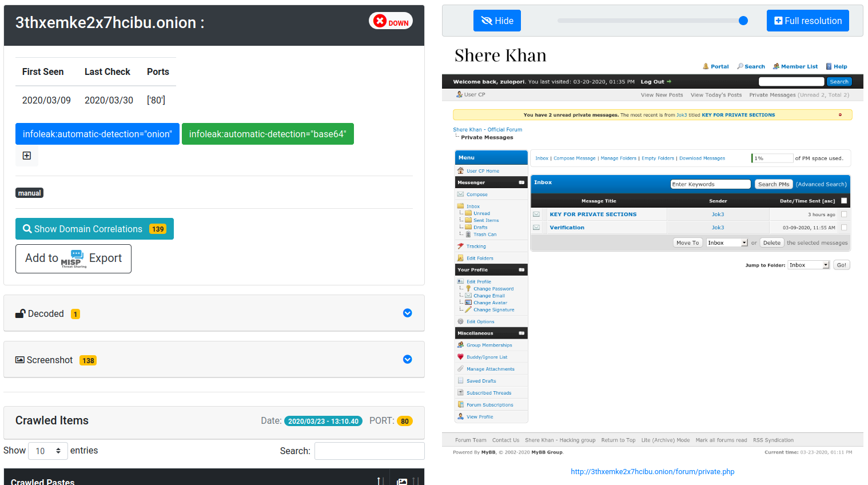The height and width of the screenshot is (485, 868).
Task: Click the sort arrows icon in Crawled Pastes header
Action: pyautogui.click(x=380, y=482)
